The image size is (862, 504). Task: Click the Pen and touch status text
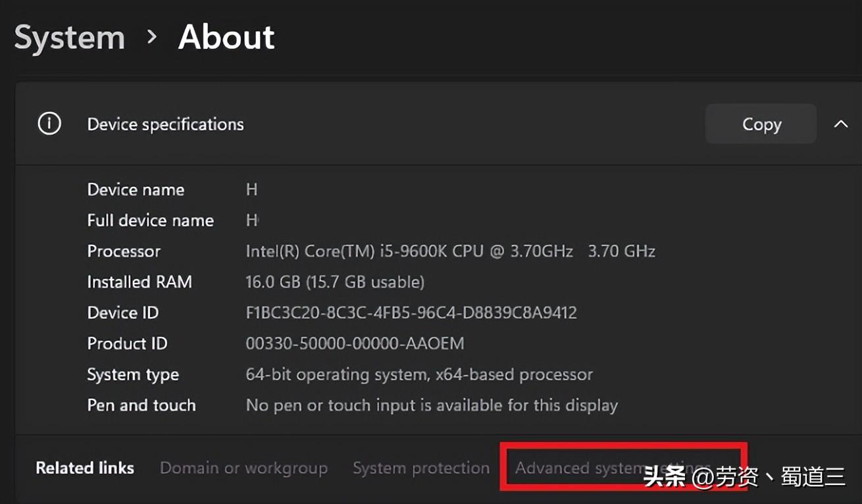click(431, 405)
